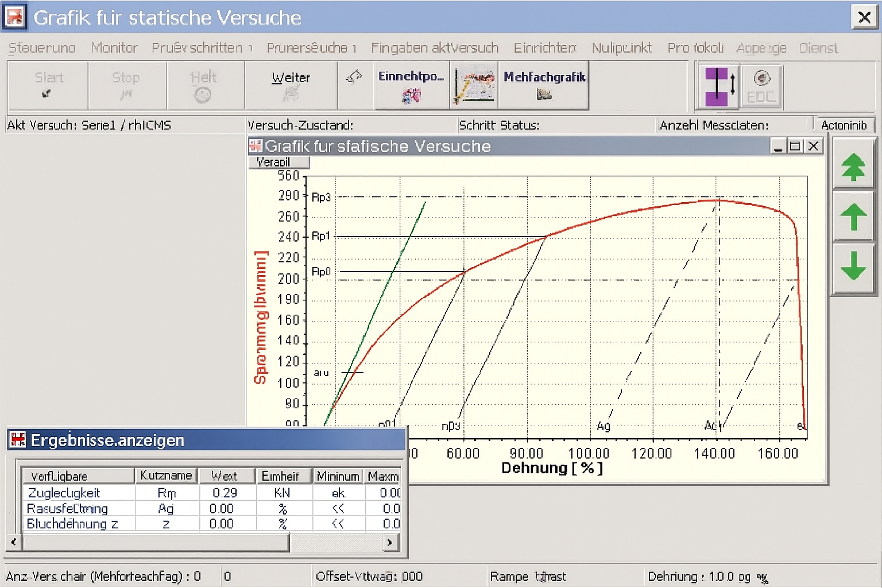882x588 pixels.
Task: Click the Actoninib button
Action: tap(844, 125)
